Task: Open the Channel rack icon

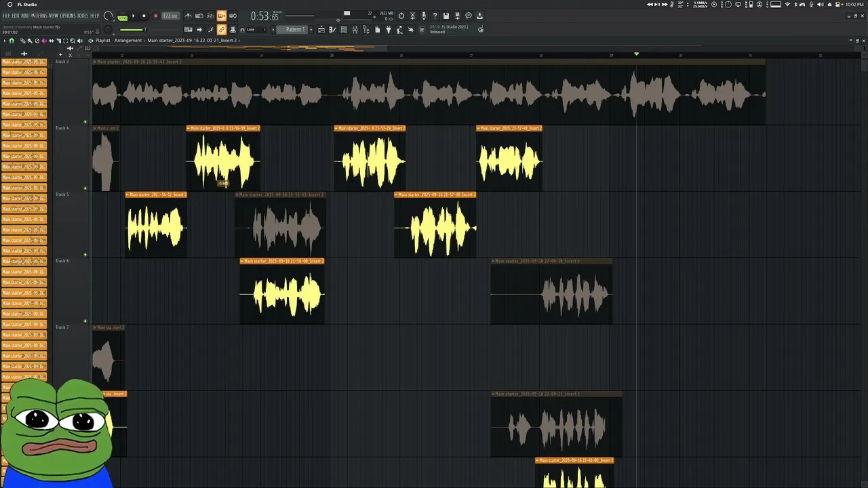Action: [x=344, y=30]
